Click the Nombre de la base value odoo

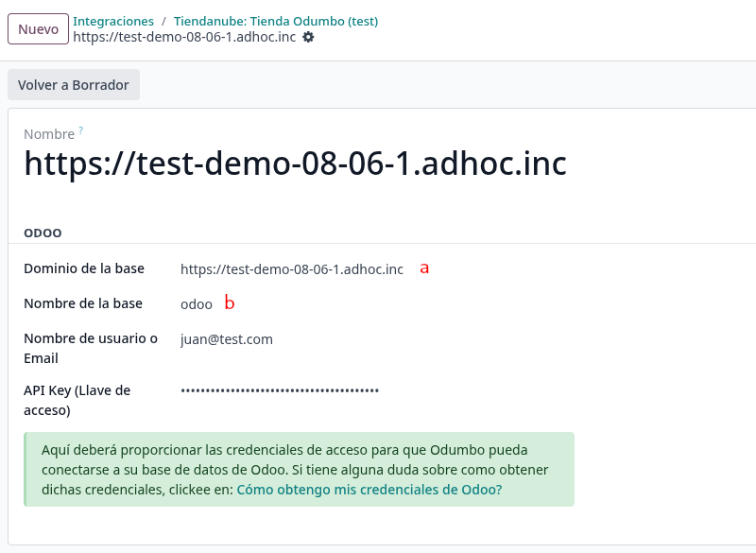pos(197,304)
